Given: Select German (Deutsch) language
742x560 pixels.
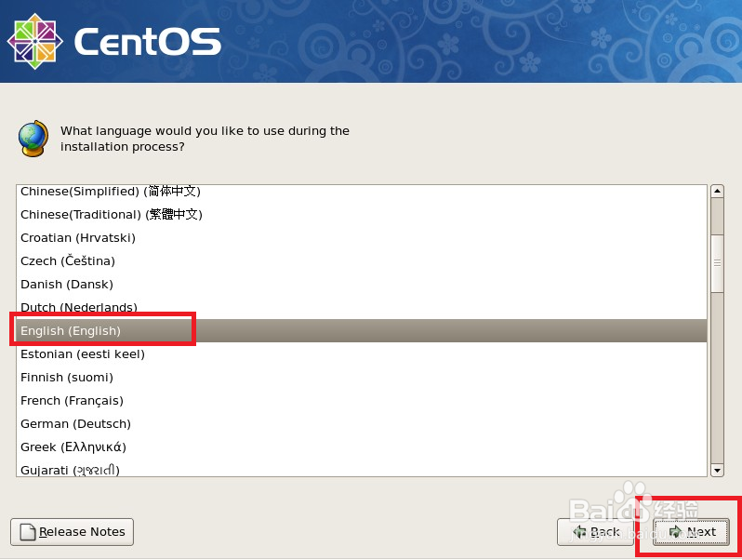Looking at the screenshot, I should point(362,423).
